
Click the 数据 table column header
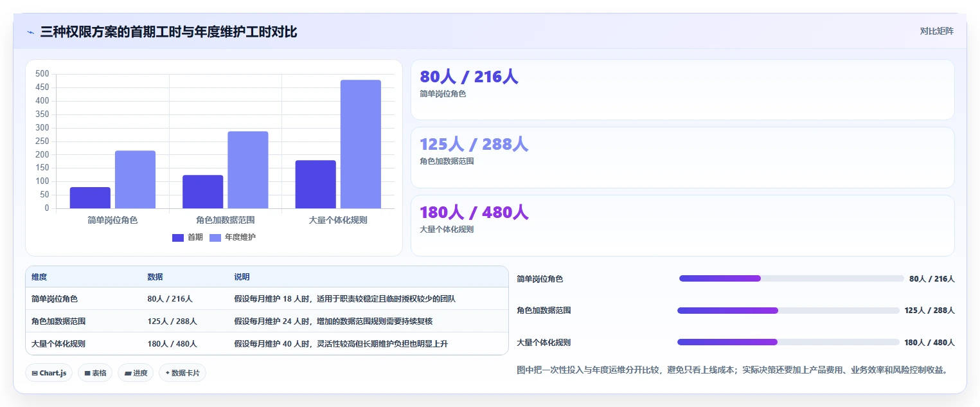tap(155, 277)
